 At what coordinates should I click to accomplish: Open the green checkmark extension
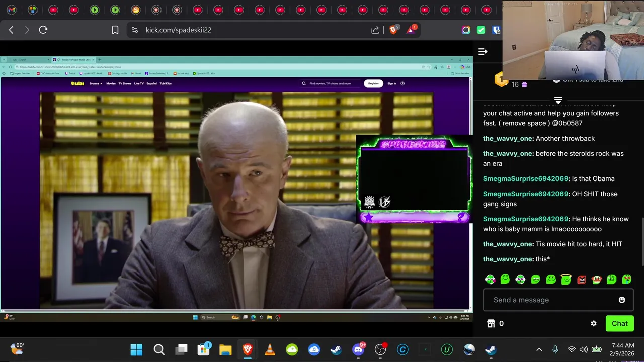click(x=481, y=30)
